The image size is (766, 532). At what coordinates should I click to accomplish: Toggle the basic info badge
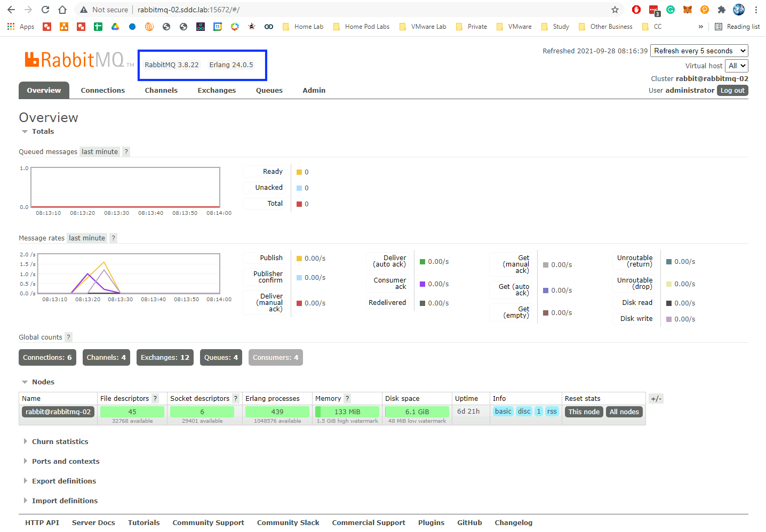pos(503,412)
